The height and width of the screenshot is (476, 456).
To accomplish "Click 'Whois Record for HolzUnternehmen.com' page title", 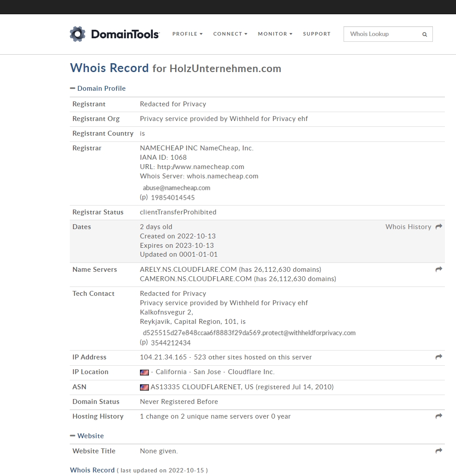I will pos(176,68).
